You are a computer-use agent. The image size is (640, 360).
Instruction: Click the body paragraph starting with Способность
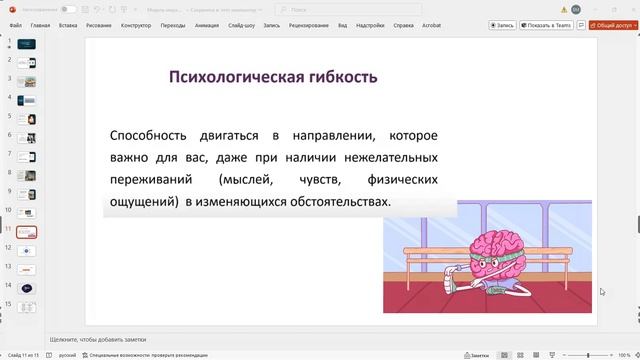273,168
